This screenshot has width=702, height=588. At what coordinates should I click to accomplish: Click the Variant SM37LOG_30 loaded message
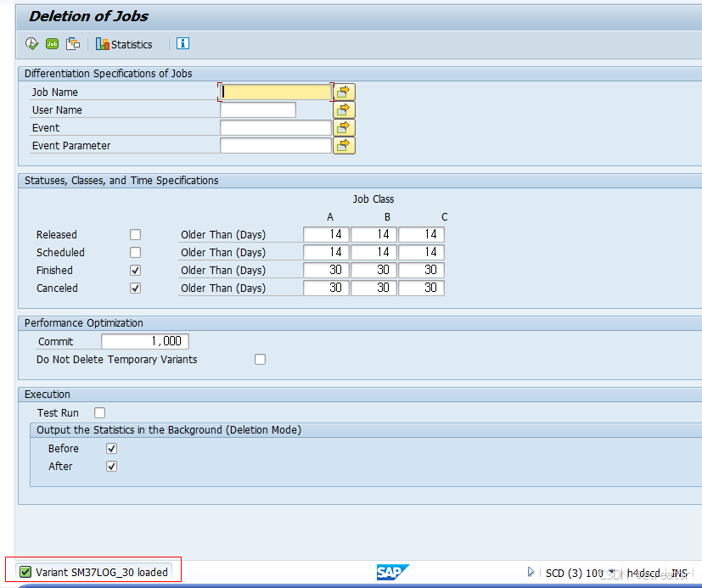coord(93,571)
